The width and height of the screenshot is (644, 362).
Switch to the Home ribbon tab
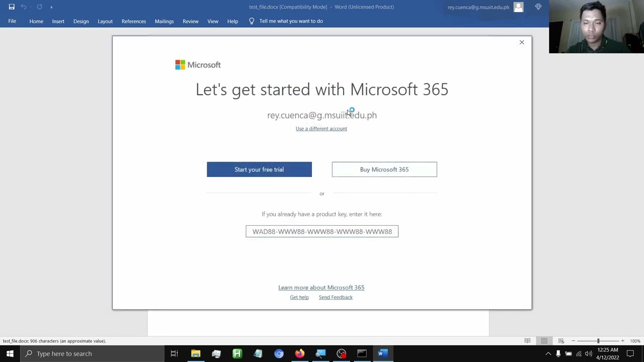36,21
